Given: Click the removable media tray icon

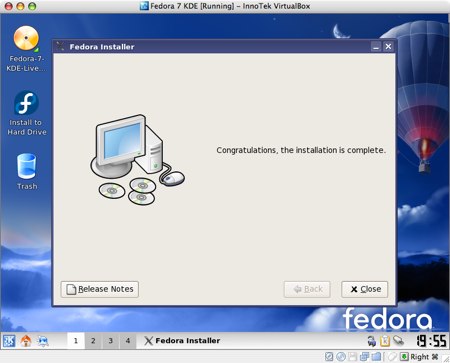Looking at the screenshot, I should pyautogui.click(x=398, y=341).
